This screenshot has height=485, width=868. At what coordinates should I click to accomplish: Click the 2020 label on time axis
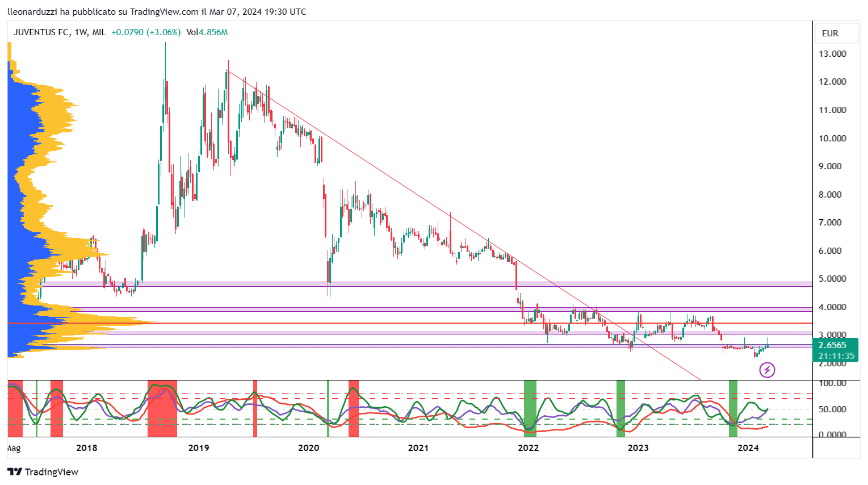(309, 448)
